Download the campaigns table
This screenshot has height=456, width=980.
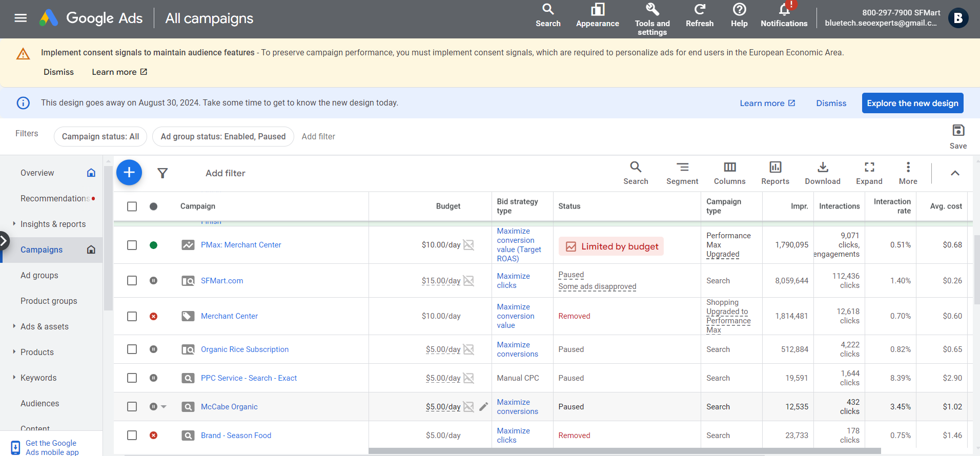click(823, 173)
